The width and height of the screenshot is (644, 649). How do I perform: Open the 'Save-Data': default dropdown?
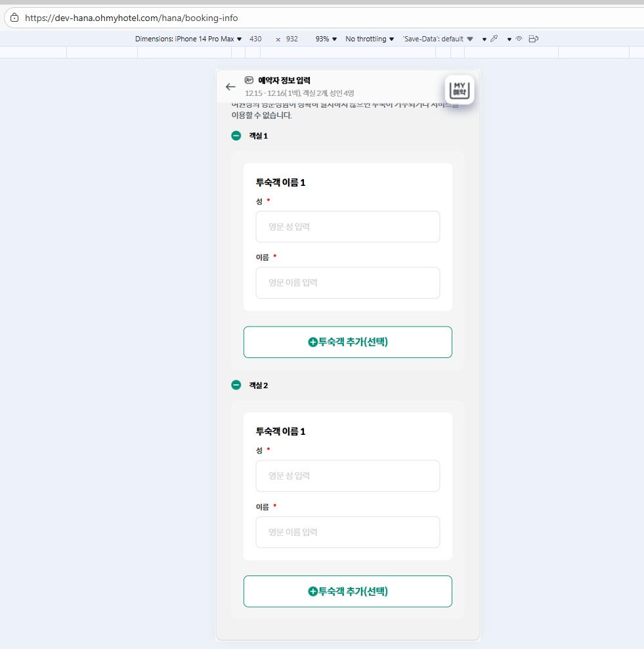click(437, 39)
